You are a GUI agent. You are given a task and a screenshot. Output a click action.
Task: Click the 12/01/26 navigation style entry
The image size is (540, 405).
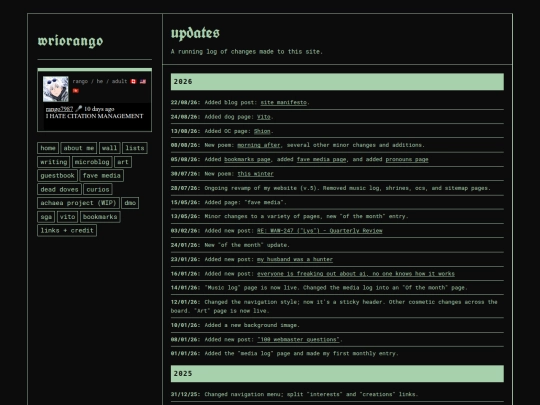click(337, 306)
